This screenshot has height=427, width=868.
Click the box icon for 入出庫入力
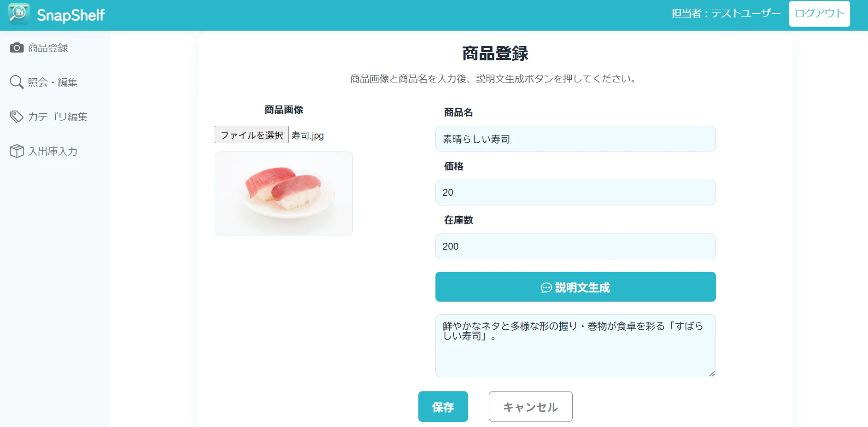(17, 151)
